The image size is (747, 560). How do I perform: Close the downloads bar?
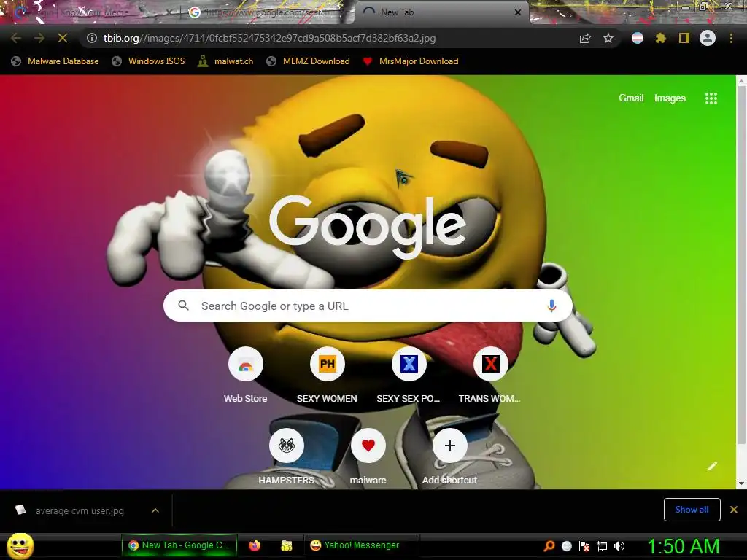734,510
